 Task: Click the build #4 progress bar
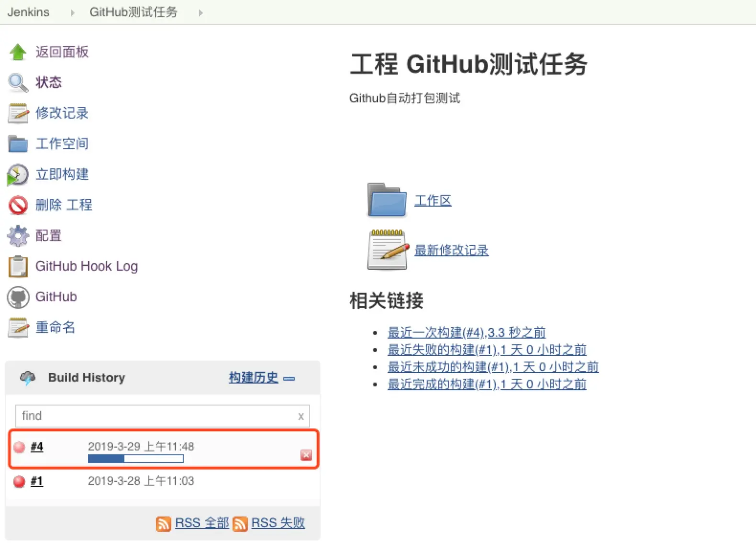(x=136, y=459)
